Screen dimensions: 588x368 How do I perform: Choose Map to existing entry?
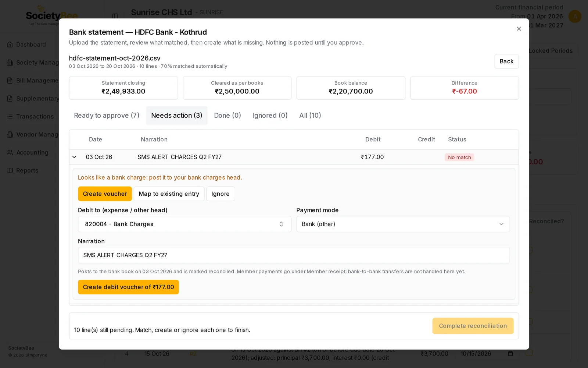(x=169, y=194)
